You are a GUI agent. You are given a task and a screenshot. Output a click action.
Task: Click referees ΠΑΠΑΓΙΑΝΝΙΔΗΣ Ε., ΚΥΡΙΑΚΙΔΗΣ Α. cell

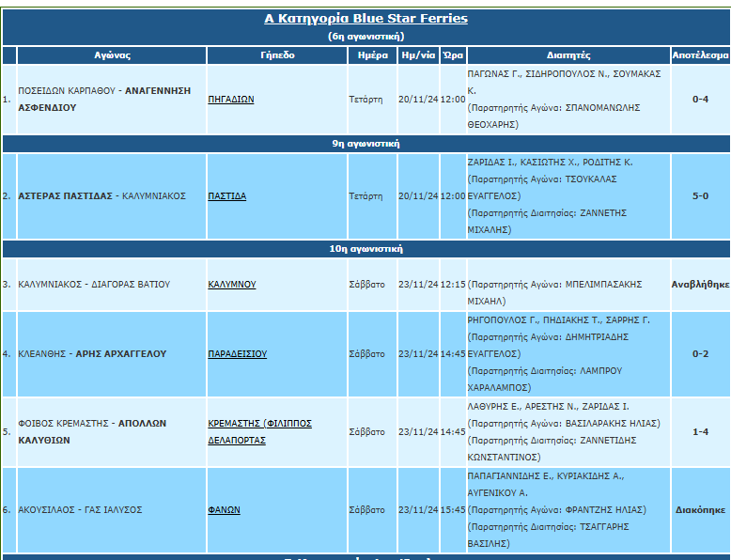568,510
